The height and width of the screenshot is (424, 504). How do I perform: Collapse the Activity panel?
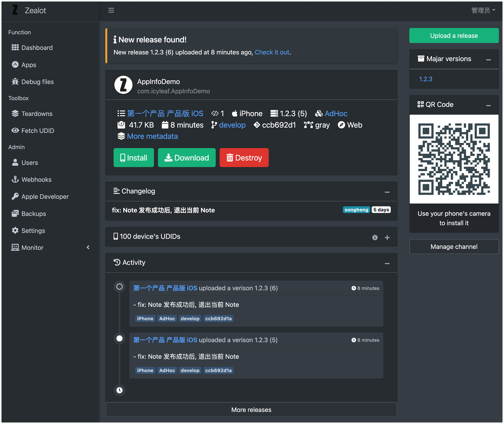click(387, 263)
